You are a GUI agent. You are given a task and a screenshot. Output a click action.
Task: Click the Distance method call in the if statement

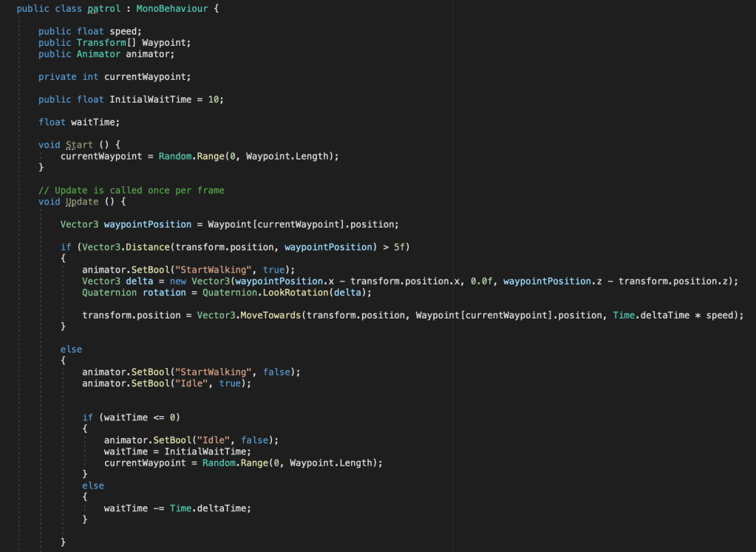(136, 247)
